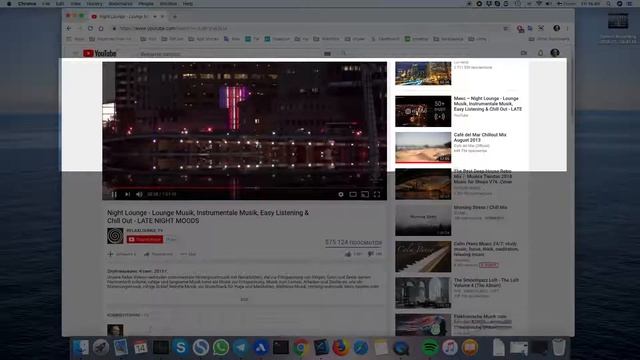Click the YouTube logo to go home

100,53
